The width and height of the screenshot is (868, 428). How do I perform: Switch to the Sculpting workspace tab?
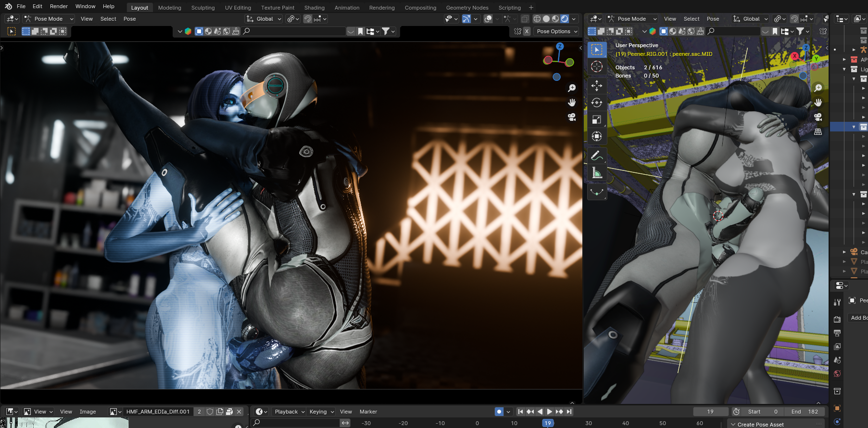pyautogui.click(x=203, y=8)
